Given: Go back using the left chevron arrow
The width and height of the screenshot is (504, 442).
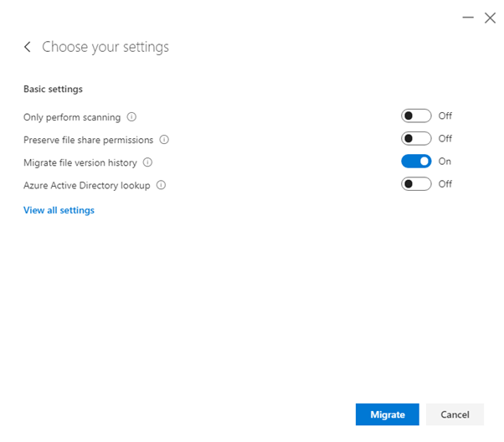Looking at the screenshot, I should tap(28, 47).
